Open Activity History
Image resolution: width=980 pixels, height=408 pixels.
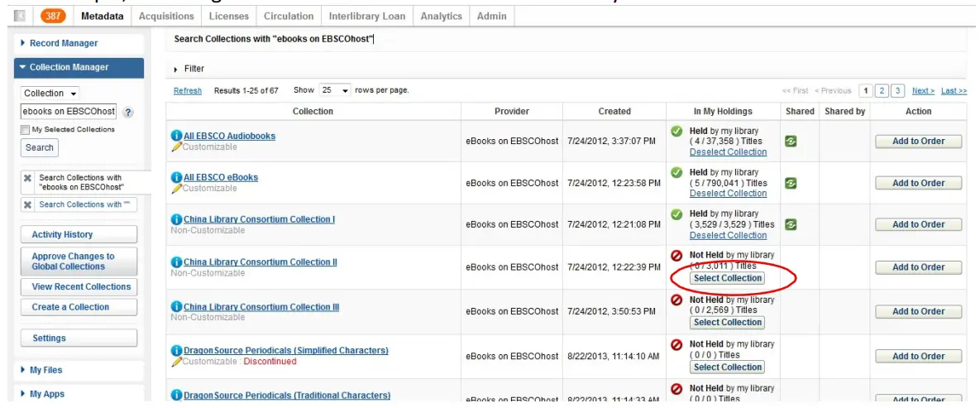coord(79,235)
